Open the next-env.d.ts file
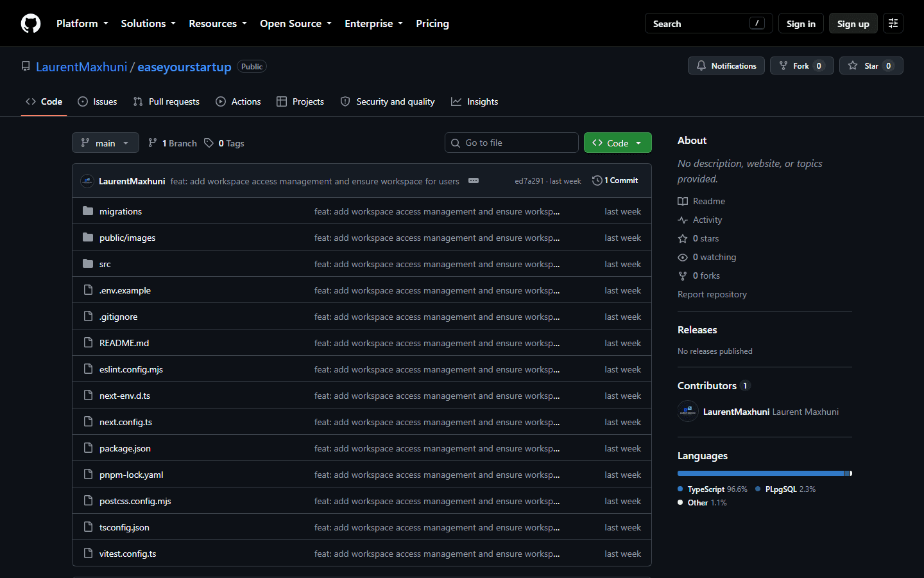 point(124,396)
